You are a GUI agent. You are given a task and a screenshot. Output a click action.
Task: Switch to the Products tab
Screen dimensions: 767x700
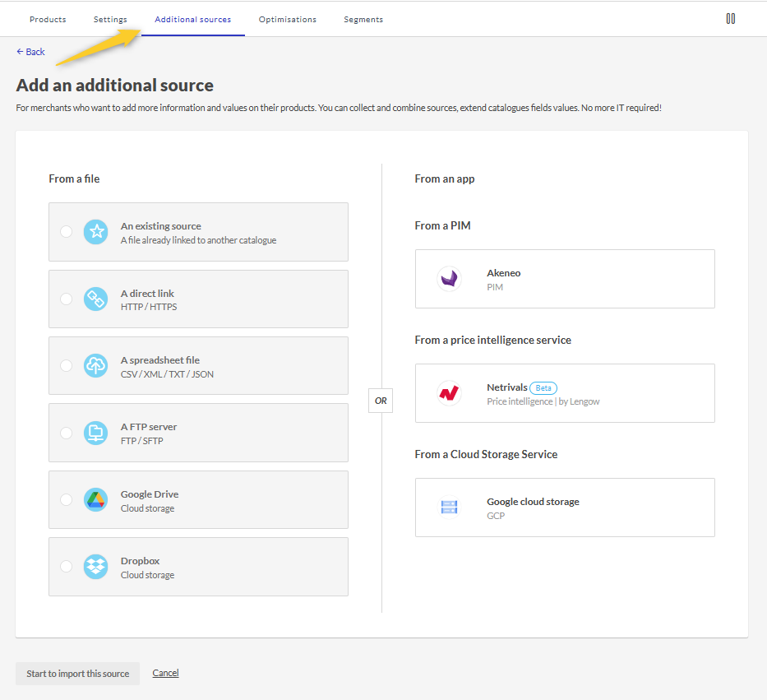pos(48,20)
